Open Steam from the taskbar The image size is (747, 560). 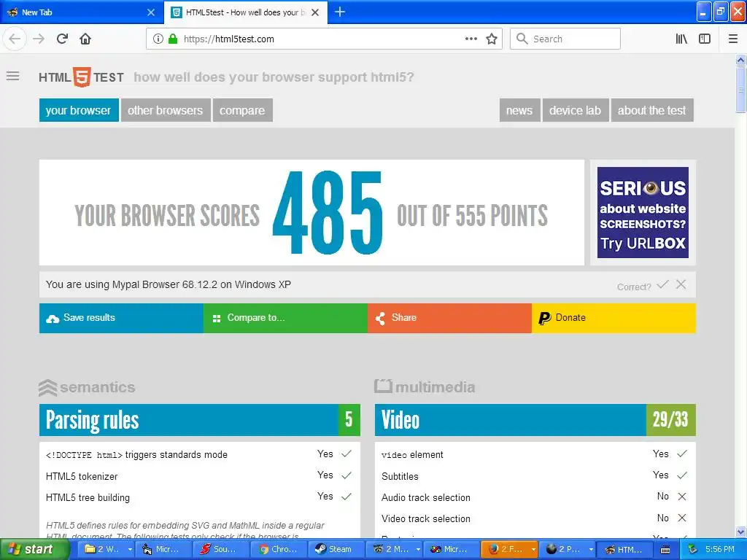[336, 550]
